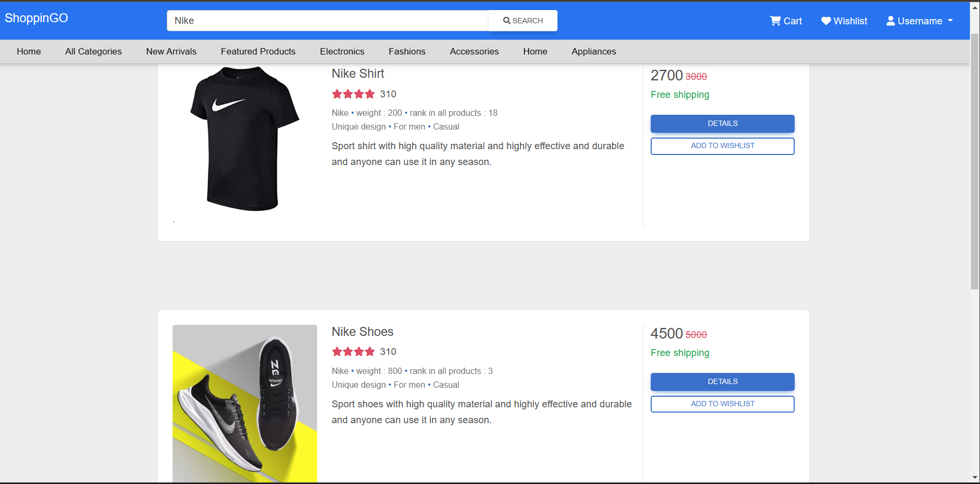Open the shopping Cart icon
Image resolution: width=980 pixels, height=484 pixels.
775,21
